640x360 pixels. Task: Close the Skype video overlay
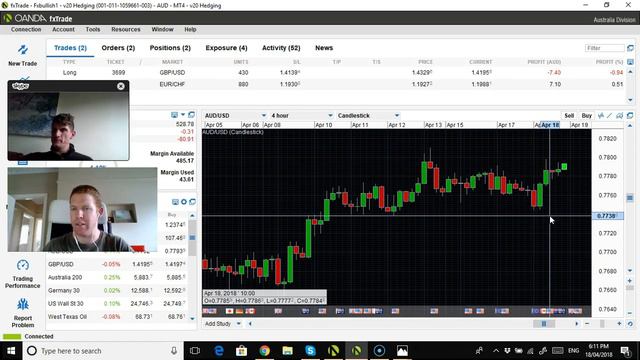click(120, 86)
